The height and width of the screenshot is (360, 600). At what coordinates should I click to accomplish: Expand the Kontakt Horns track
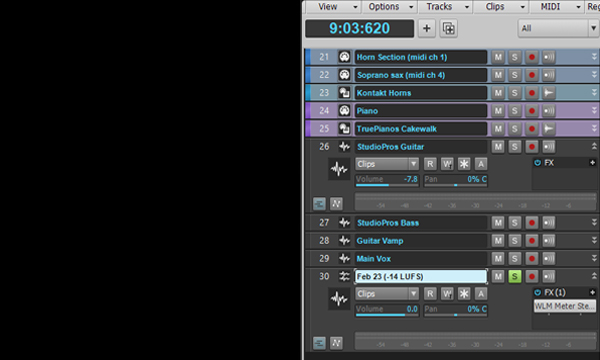594,93
